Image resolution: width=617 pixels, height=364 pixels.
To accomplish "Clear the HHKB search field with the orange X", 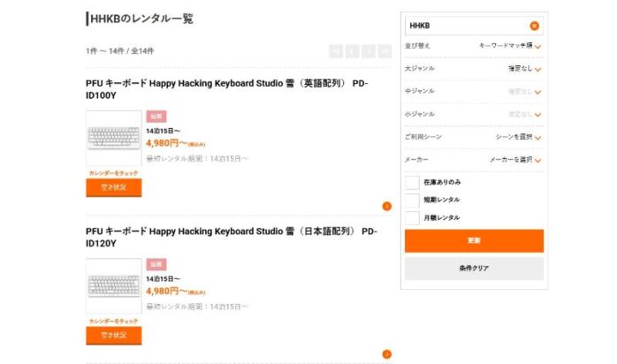I will coord(534,26).
